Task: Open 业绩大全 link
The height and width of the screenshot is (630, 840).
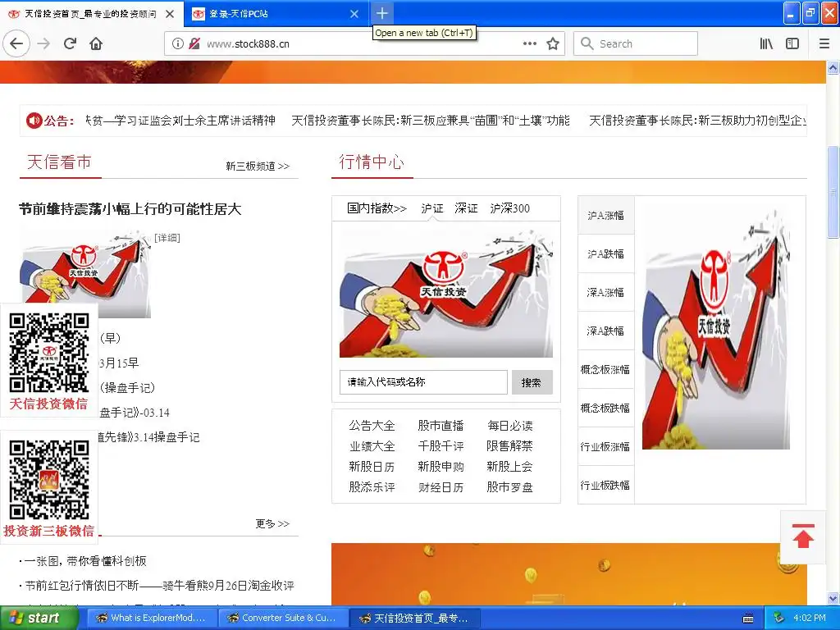Action: (x=372, y=446)
